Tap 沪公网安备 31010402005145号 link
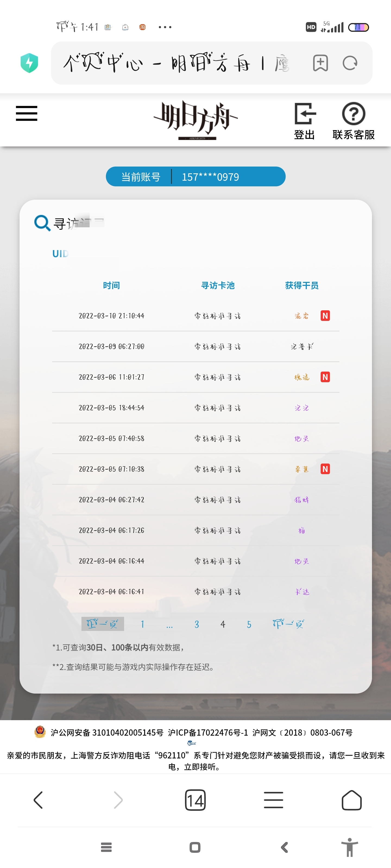The image size is (391, 868). tap(107, 733)
